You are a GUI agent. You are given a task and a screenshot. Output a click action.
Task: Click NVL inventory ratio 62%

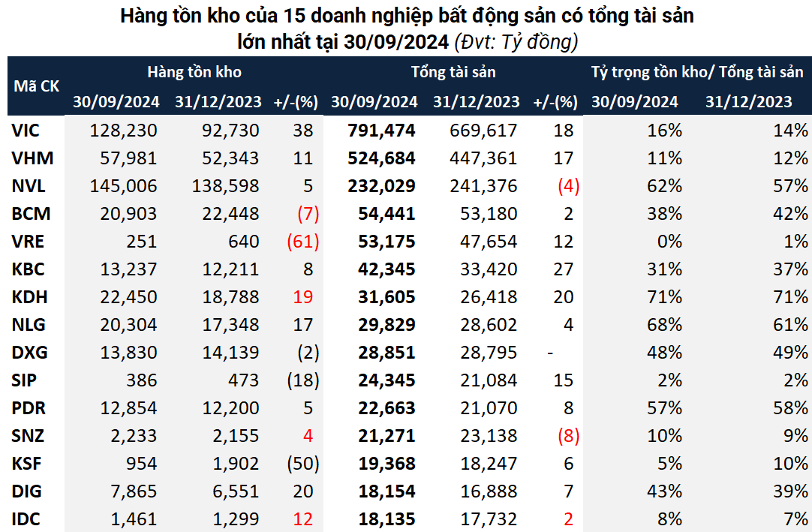(664, 185)
